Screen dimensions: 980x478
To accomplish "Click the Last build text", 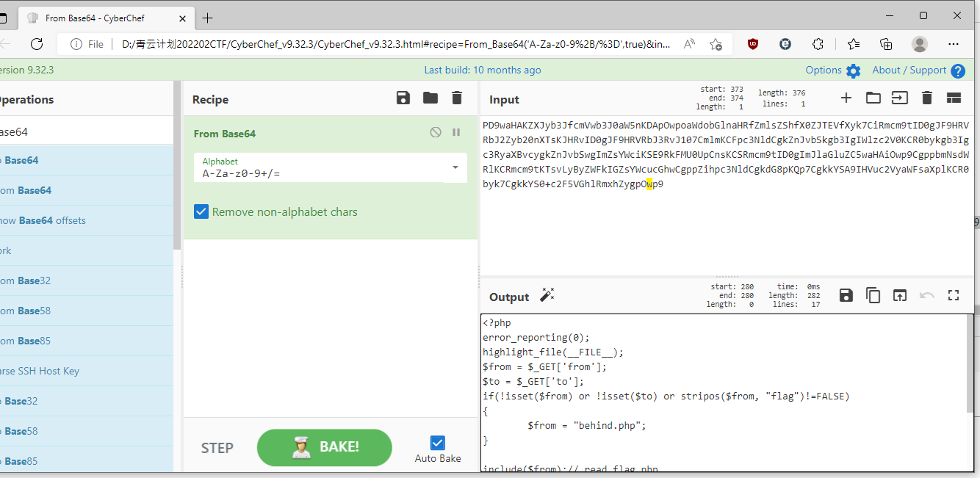I will [483, 70].
